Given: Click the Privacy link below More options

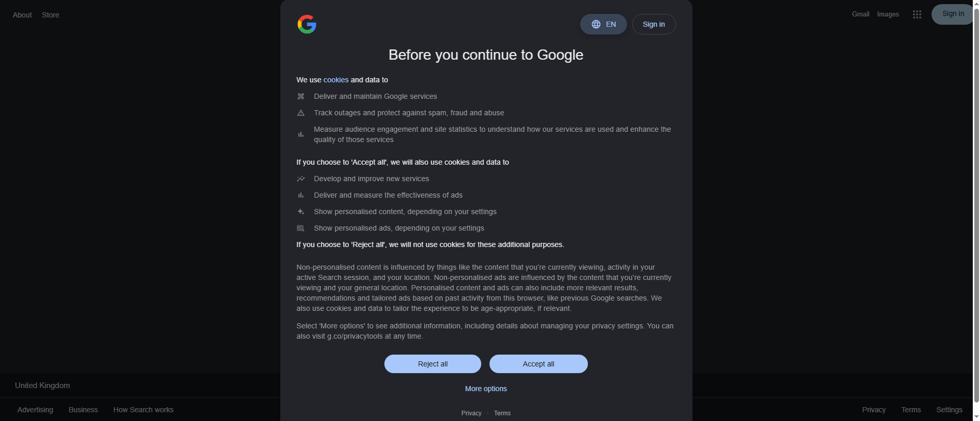Looking at the screenshot, I should (471, 413).
